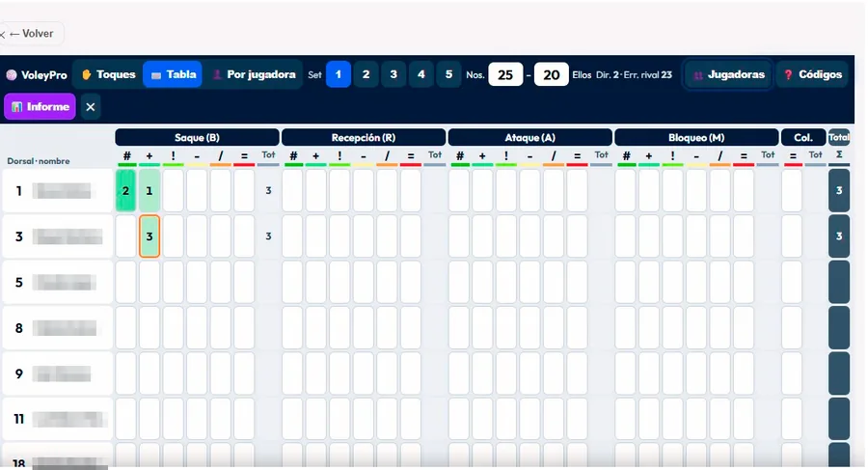This screenshot has height=470, width=868.
Task: Click player 1 Saque Tot value 3
Action: [268, 191]
